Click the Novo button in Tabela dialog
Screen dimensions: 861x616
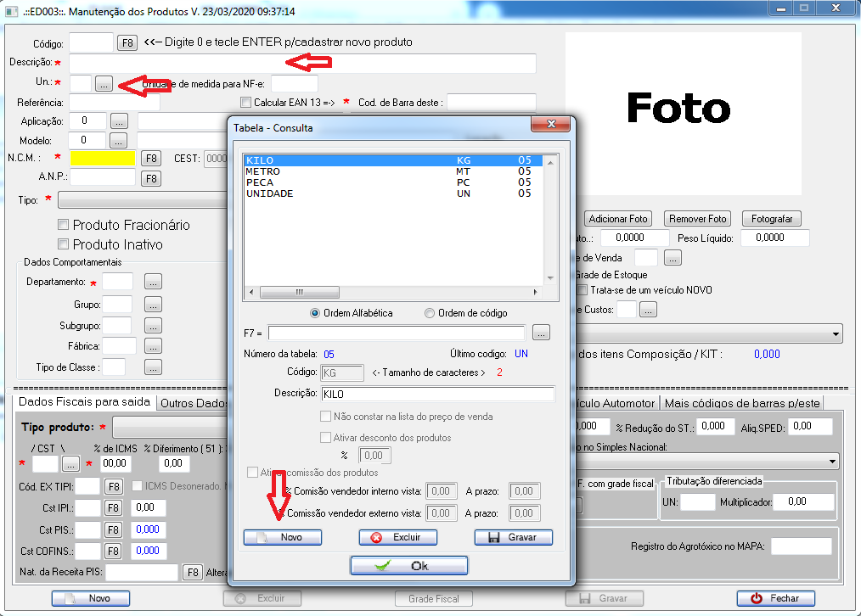(x=283, y=537)
